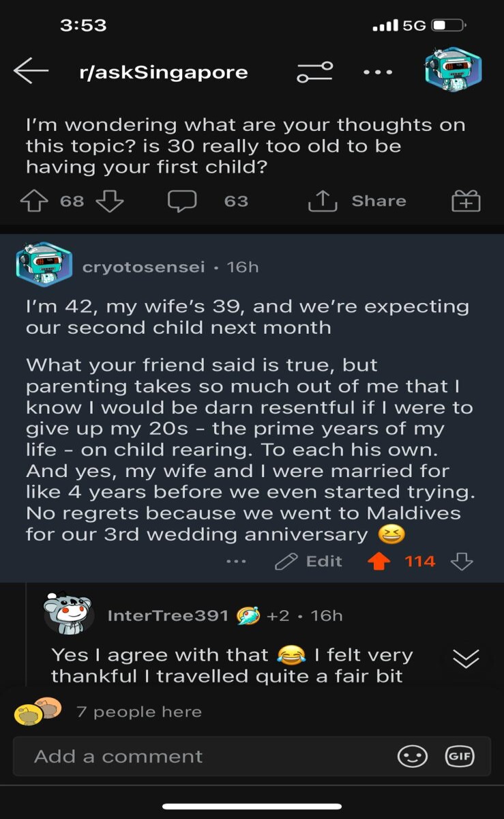Open profile avatar in top right corner

click(453, 70)
